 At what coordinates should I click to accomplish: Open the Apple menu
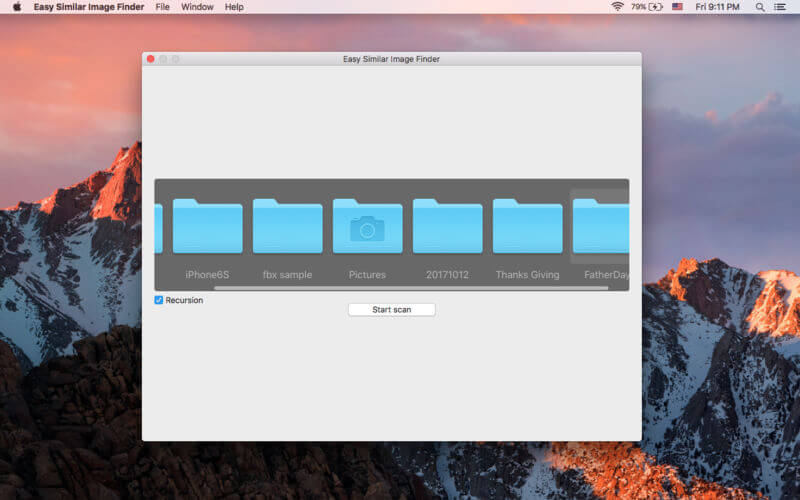point(17,7)
